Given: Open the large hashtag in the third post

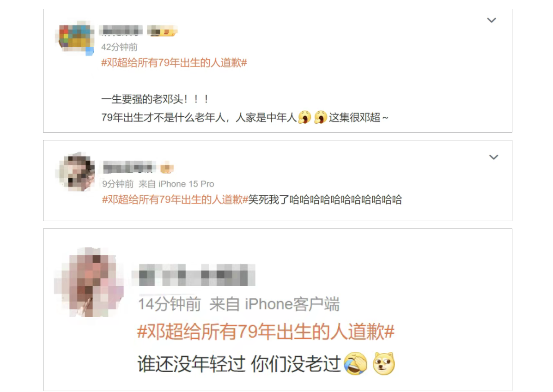Looking at the screenshot, I should coord(266,332).
